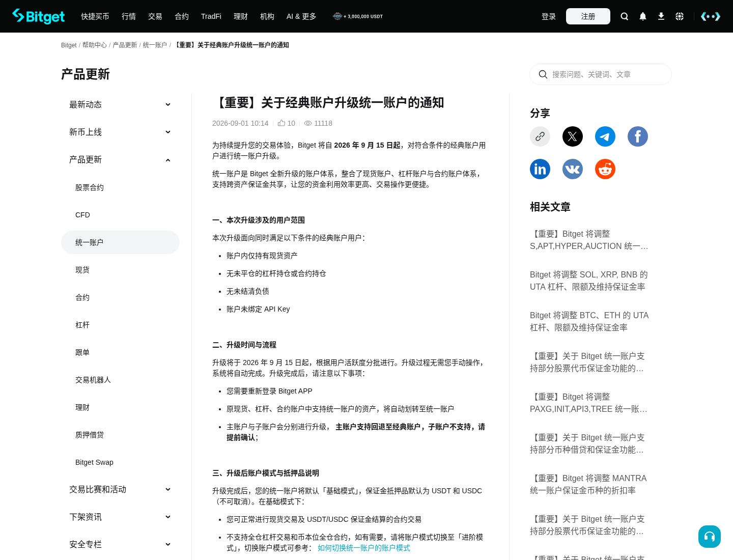Open the notification bell icon
Image resolution: width=733 pixels, height=560 pixels.
[x=643, y=16]
